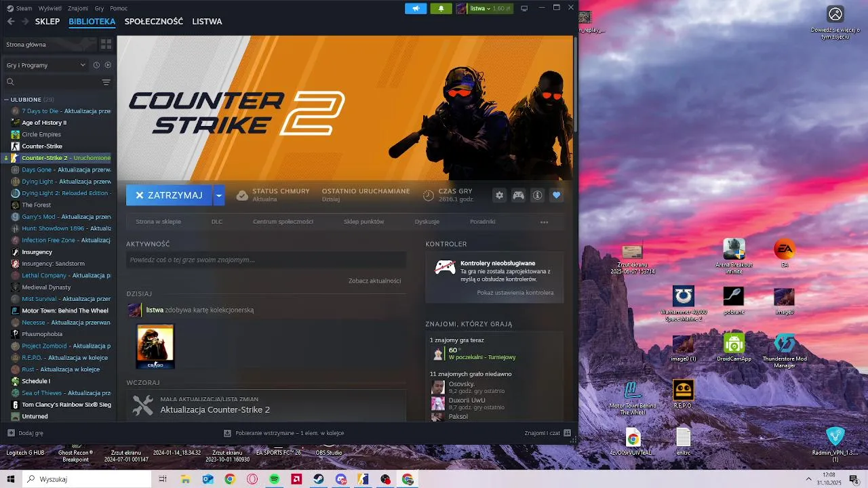Go back with the left arrow
This screenshot has width=868, height=488.
pyautogui.click(x=11, y=22)
